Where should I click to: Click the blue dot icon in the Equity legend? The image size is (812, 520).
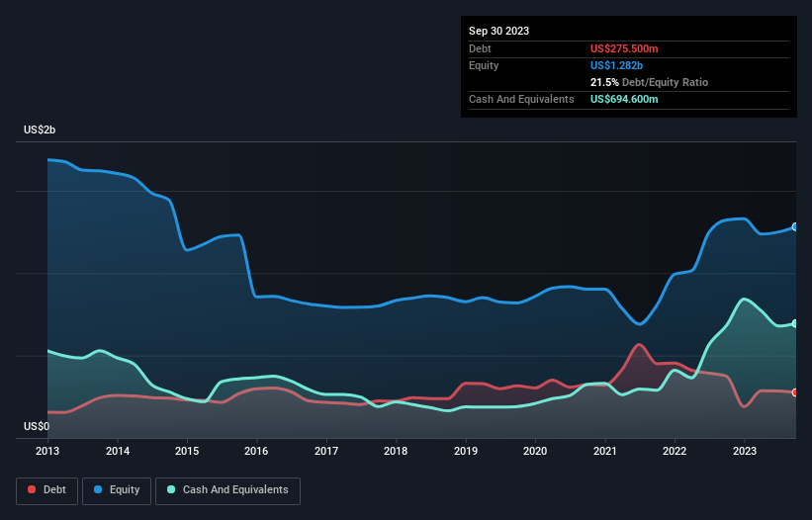click(x=100, y=490)
